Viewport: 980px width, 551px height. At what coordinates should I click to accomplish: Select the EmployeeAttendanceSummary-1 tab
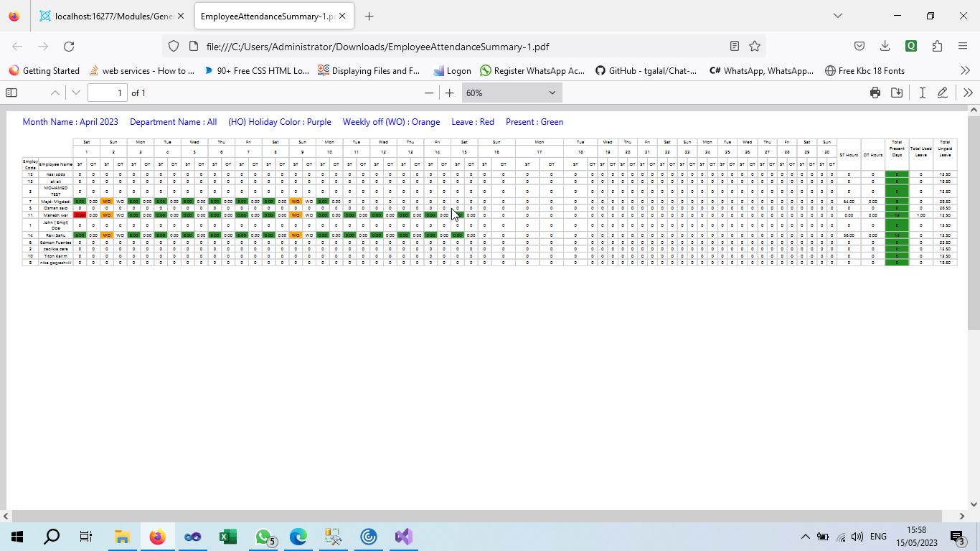click(x=275, y=16)
